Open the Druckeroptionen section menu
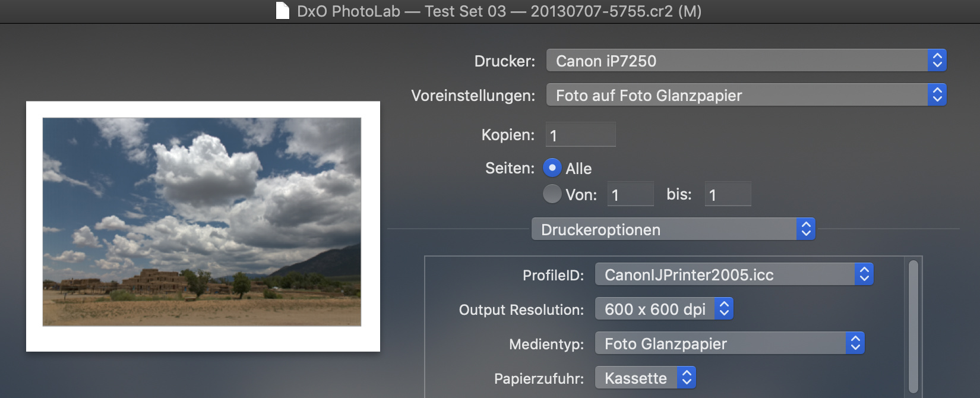This screenshot has height=398, width=980. pos(664,229)
